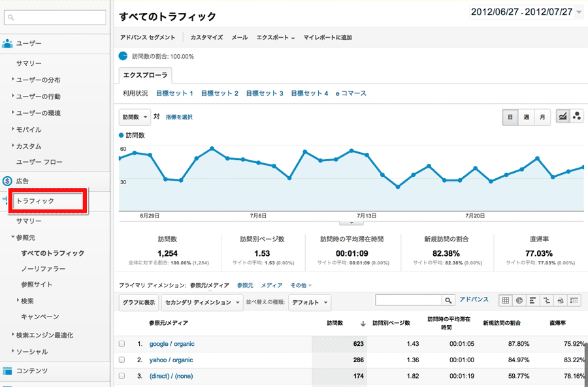This screenshot has width=588, height=387.
Task: Select the data table view icon
Action: click(505, 300)
